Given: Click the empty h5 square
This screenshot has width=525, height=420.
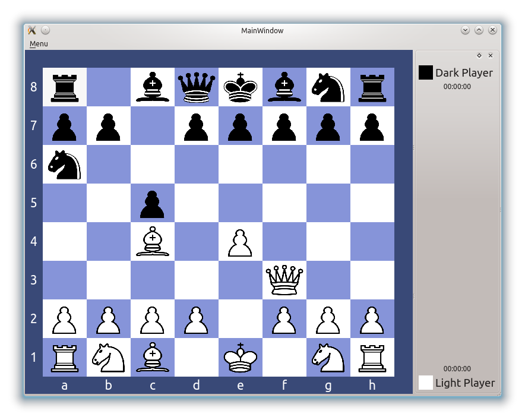Looking at the screenshot, I should 372,203.
